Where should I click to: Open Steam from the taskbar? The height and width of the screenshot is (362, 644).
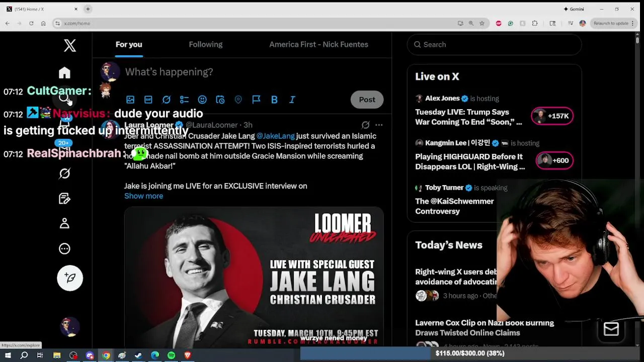pyautogui.click(x=138, y=355)
